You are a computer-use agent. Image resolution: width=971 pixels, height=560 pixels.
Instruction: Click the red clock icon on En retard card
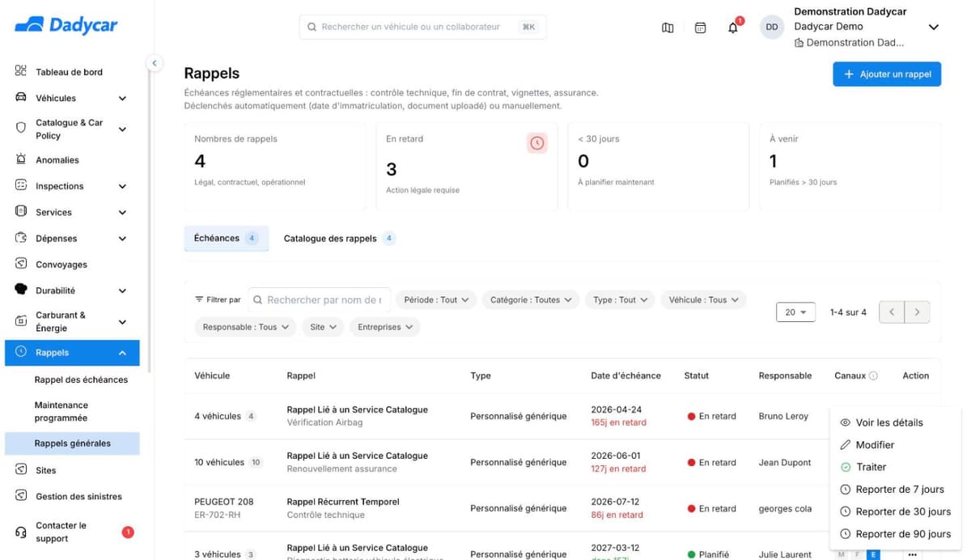(x=537, y=143)
